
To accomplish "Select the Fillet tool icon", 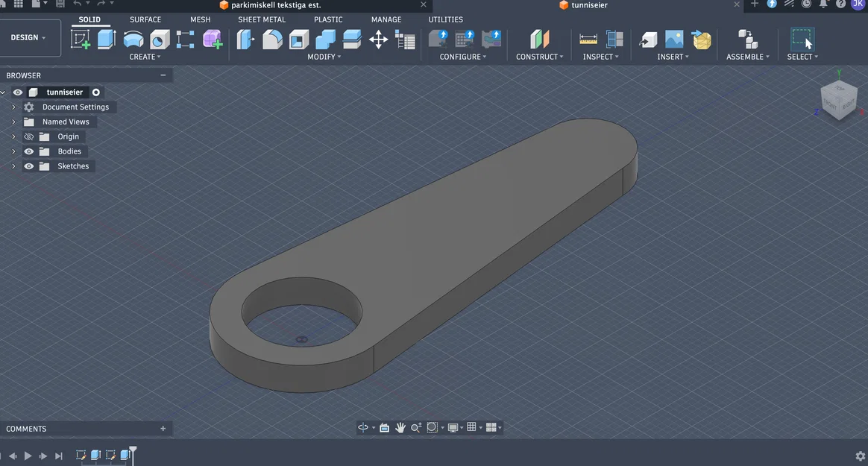I will pos(271,40).
